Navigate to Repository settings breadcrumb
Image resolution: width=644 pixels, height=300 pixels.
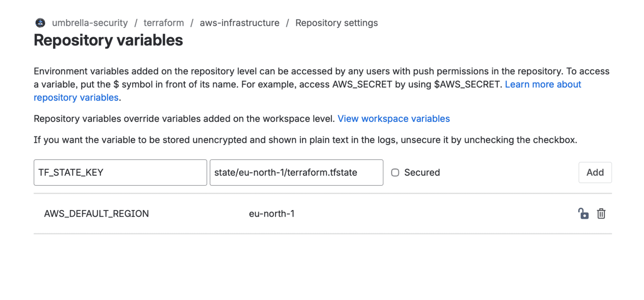(x=336, y=23)
